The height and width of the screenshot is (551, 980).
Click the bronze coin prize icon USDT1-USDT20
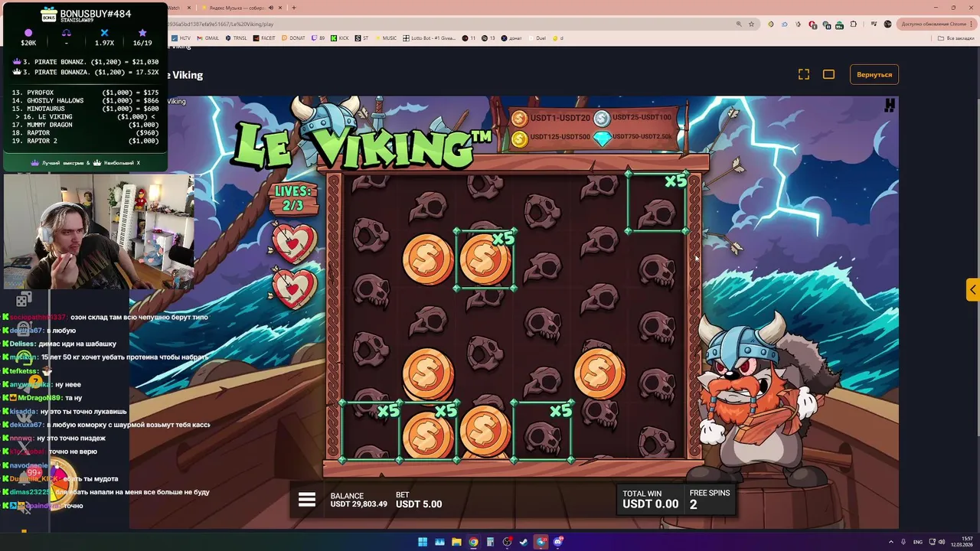[520, 118]
